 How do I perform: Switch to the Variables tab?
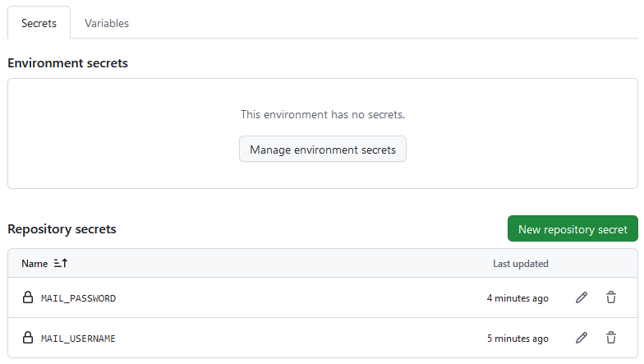click(x=107, y=23)
